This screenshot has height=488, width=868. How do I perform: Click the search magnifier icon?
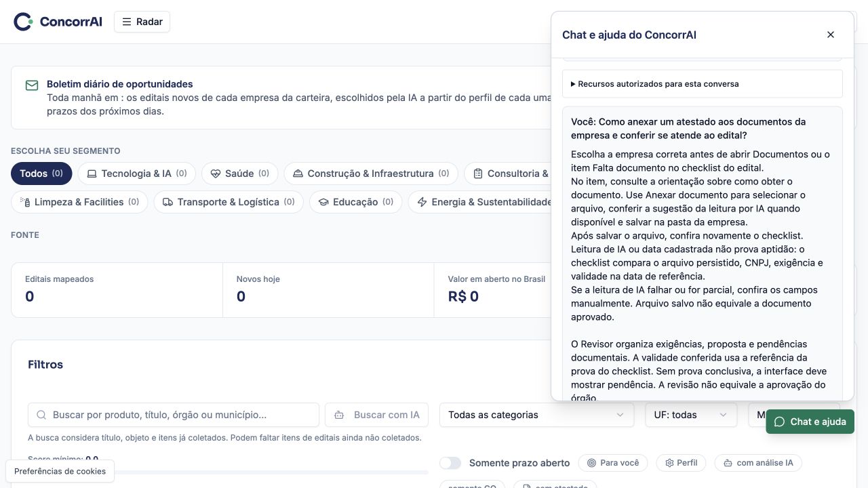(41, 415)
